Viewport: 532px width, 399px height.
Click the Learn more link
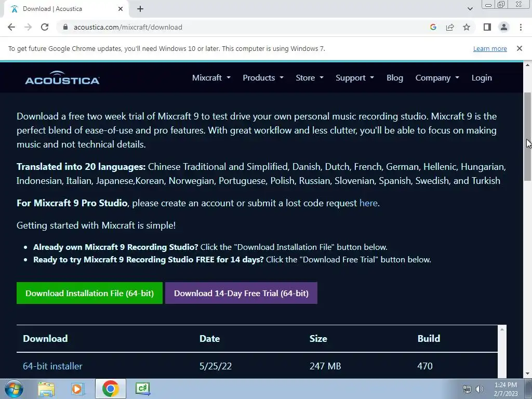click(x=490, y=48)
